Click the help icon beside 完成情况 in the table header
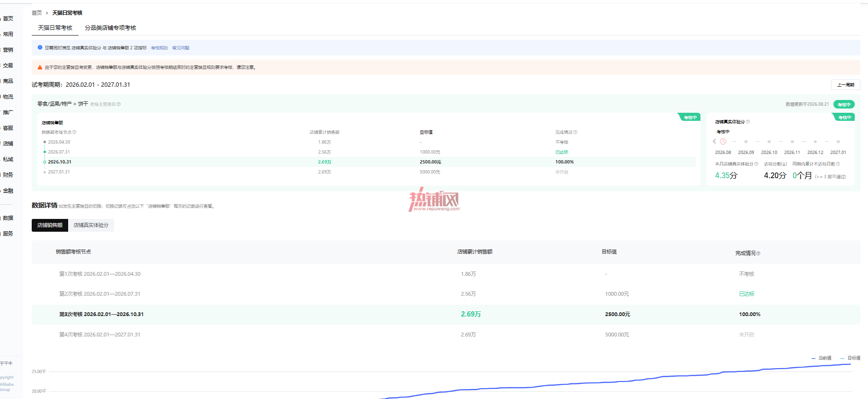Image resolution: width=868 pixels, height=399 pixels. [758, 254]
